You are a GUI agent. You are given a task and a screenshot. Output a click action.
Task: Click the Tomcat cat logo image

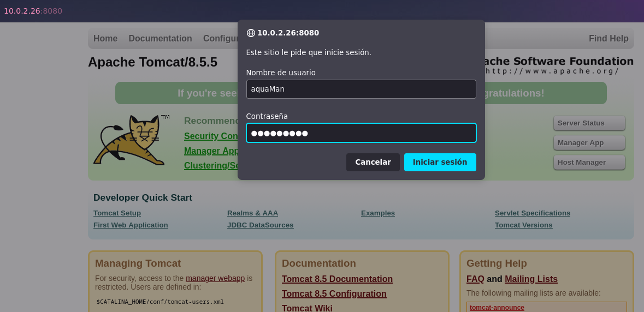129,140
